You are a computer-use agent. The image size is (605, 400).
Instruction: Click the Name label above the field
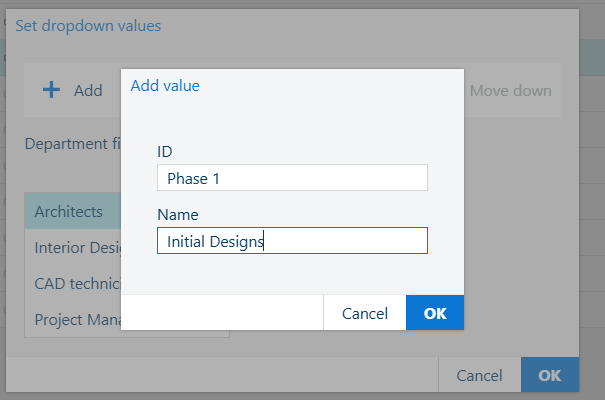point(178,214)
